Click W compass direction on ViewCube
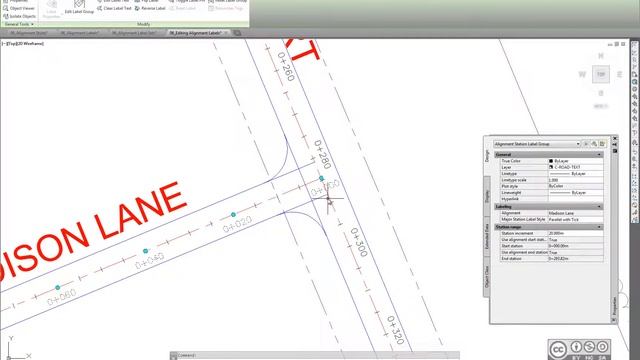The height and width of the screenshot is (360, 640). (582, 74)
